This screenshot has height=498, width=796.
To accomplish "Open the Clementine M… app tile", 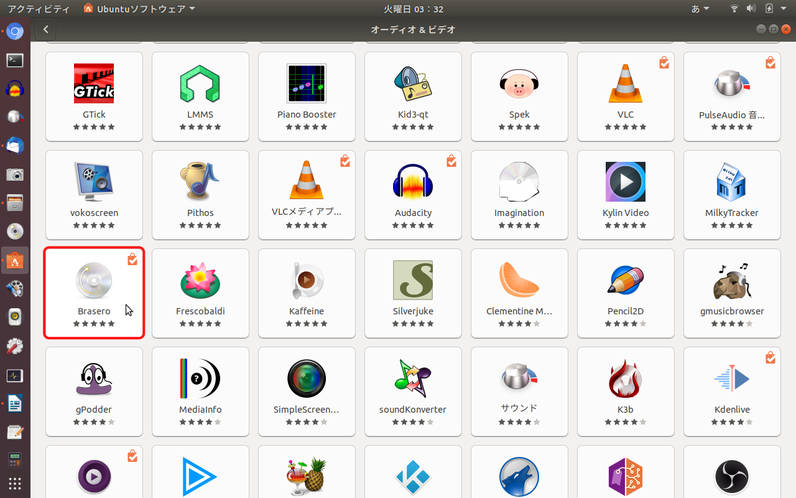I will [x=519, y=293].
